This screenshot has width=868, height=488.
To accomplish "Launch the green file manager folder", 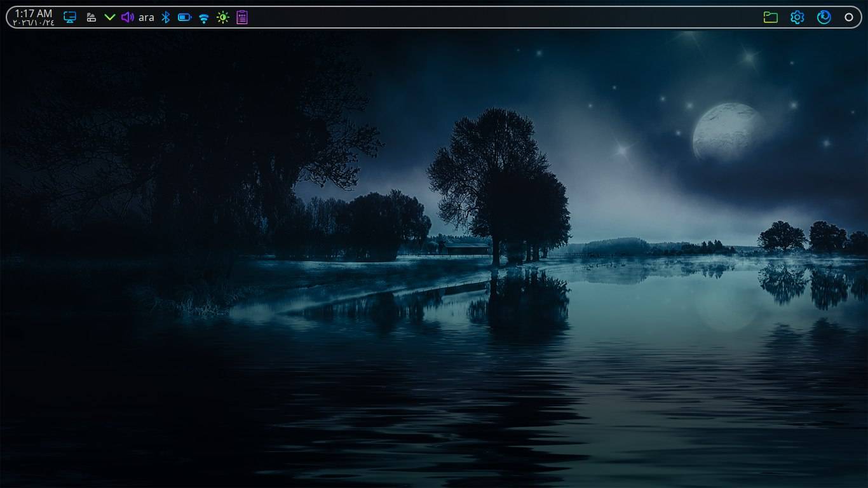I will coord(771,17).
